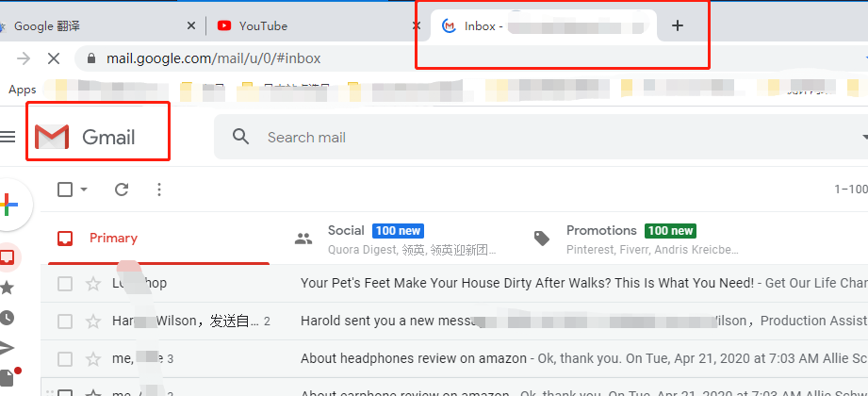Open the Gmail main menu hamburger icon

tap(8, 137)
